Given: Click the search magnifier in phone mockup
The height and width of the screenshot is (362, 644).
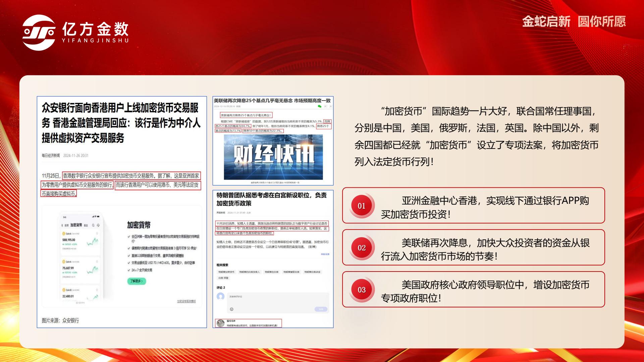Looking at the screenshot, I should coord(93,225).
